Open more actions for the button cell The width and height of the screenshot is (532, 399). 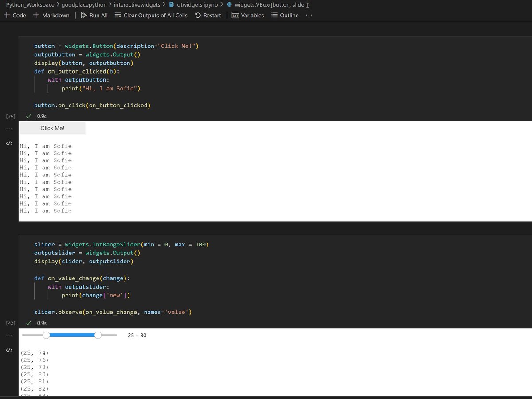(x=9, y=129)
